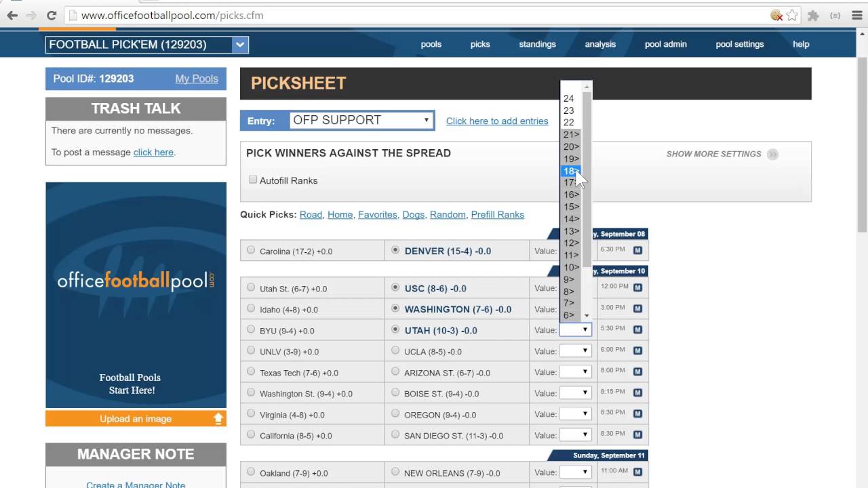Open Value dropdown for Washington St. vs Boise St.

[x=575, y=393]
